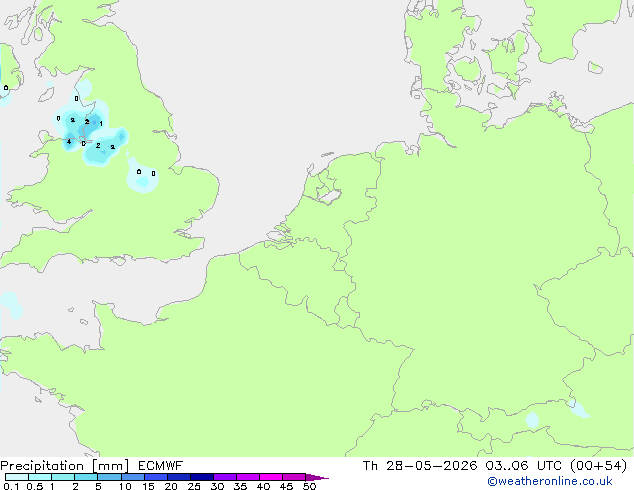This screenshot has height=490, width=634.
Task: Click the '10' legend scale label
Action: (x=125, y=486)
